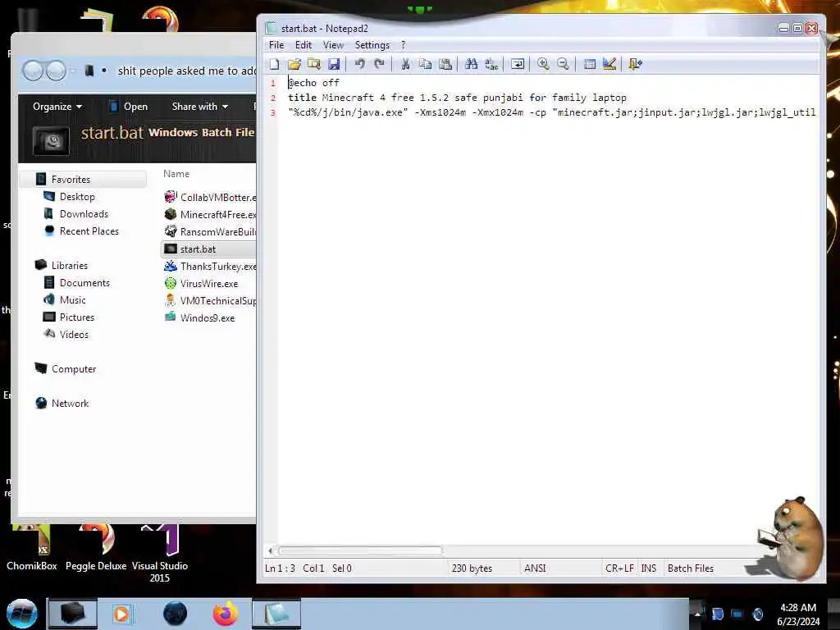The width and height of the screenshot is (840, 630).
Task: Switch to the Notepad2 taskbar button
Action: (276, 614)
